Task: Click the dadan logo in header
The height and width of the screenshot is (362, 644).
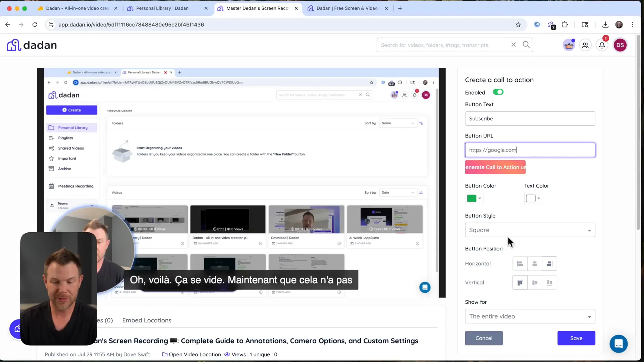Action: click(32, 45)
